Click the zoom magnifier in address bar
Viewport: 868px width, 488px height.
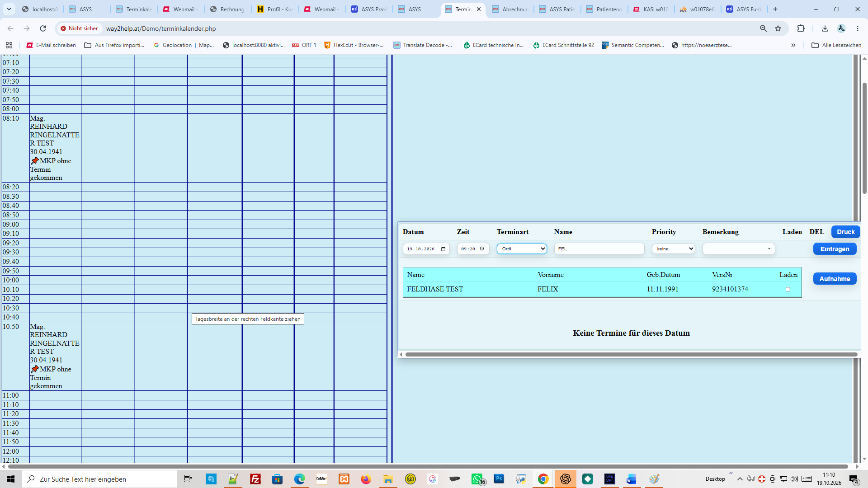click(x=763, y=28)
